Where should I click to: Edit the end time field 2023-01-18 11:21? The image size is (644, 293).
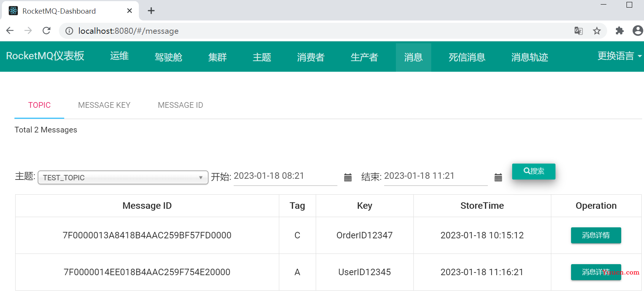tap(436, 176)
